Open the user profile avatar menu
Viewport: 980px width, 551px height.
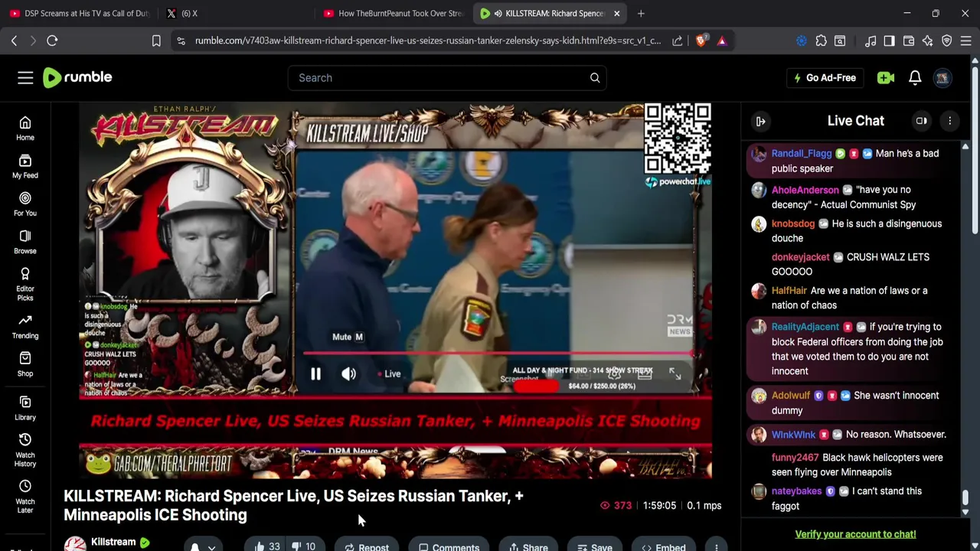click(x=942, y=77)
